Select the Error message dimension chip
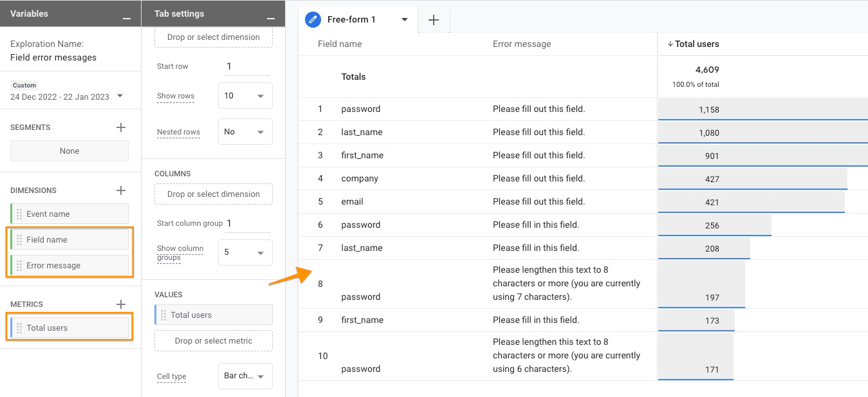The image size is (868, 397). tap(69, 265)
